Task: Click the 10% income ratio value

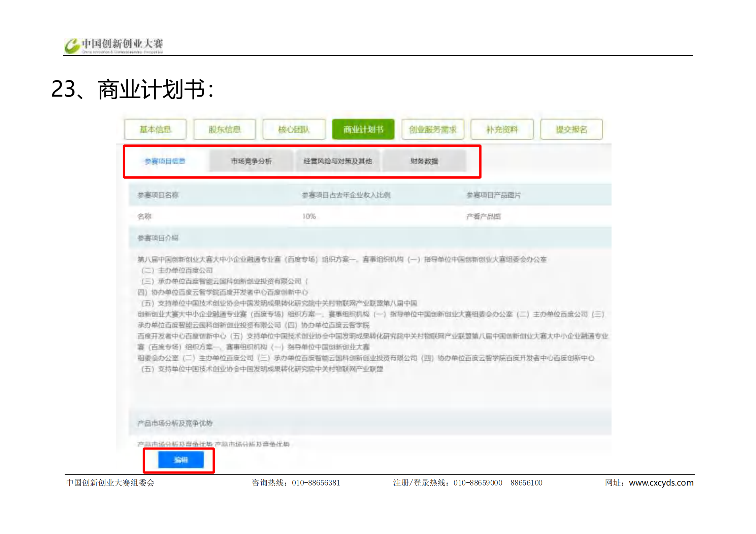Action: coord(309,216)
